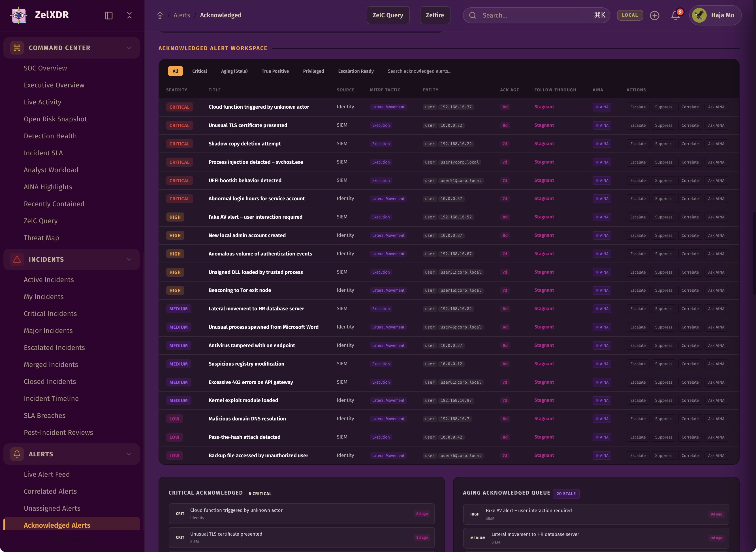
Task: Open Threat Map in sidebar
Action: (x=41, y=238)
